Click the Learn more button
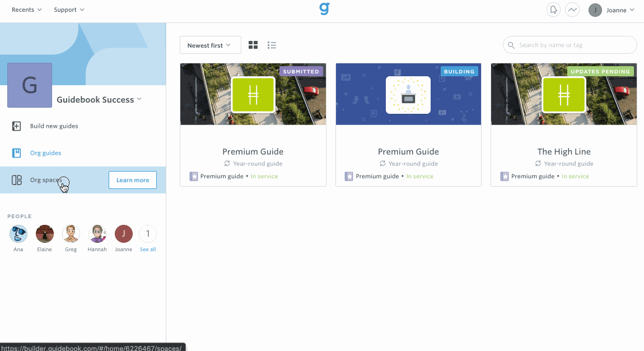 tap(132, 180)
